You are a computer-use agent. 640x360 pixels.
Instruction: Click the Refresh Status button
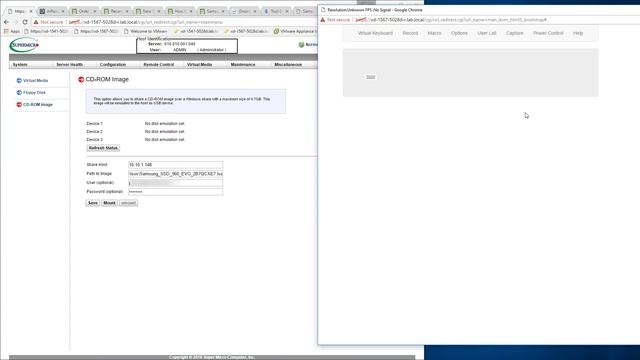(103, 148)
